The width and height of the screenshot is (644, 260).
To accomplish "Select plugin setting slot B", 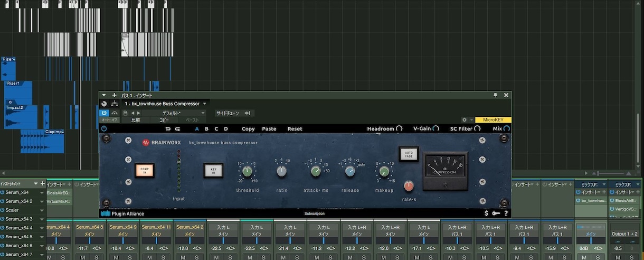I will point(206,128).
